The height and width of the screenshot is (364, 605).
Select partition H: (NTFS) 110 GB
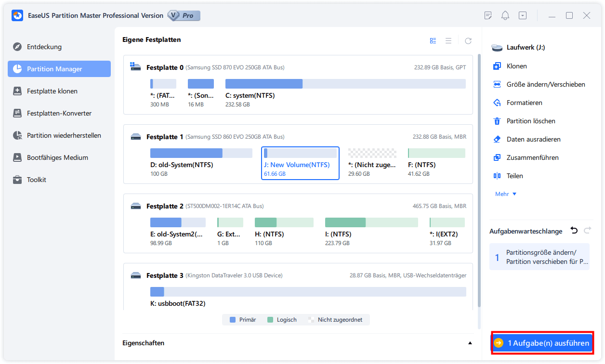284,232
